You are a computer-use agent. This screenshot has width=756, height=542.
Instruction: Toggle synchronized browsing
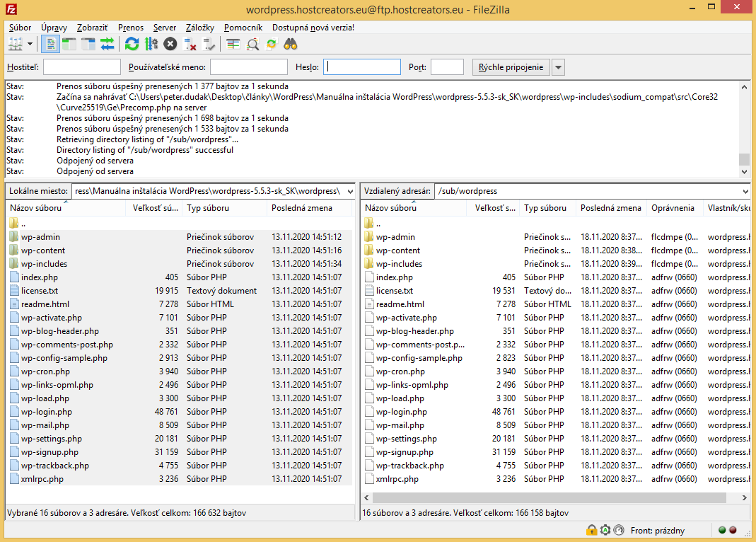point(272,45)
